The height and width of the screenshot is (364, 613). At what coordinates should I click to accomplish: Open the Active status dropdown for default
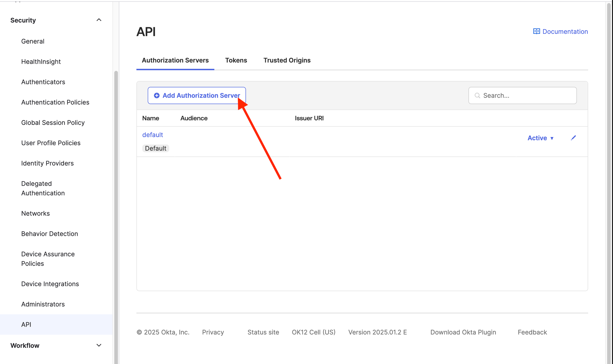click(x=541, y=138)
